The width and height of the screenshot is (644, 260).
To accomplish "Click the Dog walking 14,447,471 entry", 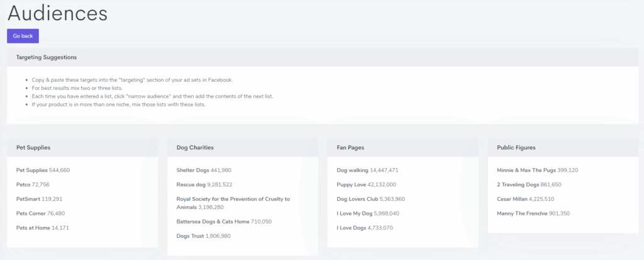I will click(x=367, y=170).
